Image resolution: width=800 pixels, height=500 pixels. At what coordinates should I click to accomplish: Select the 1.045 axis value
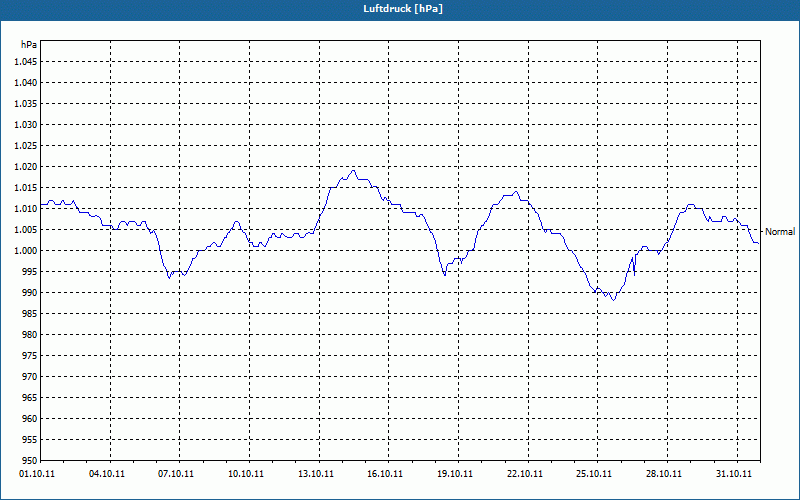tap(26, 62)
